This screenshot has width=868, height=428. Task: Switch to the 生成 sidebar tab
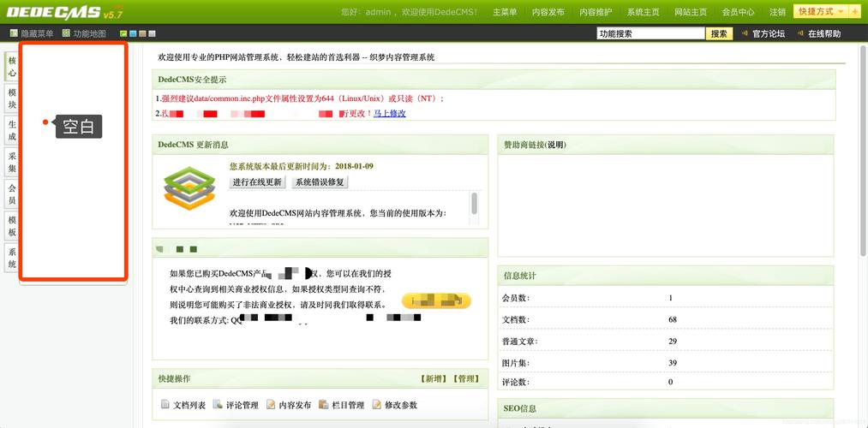pyautogui.click(x=12, y=130)
